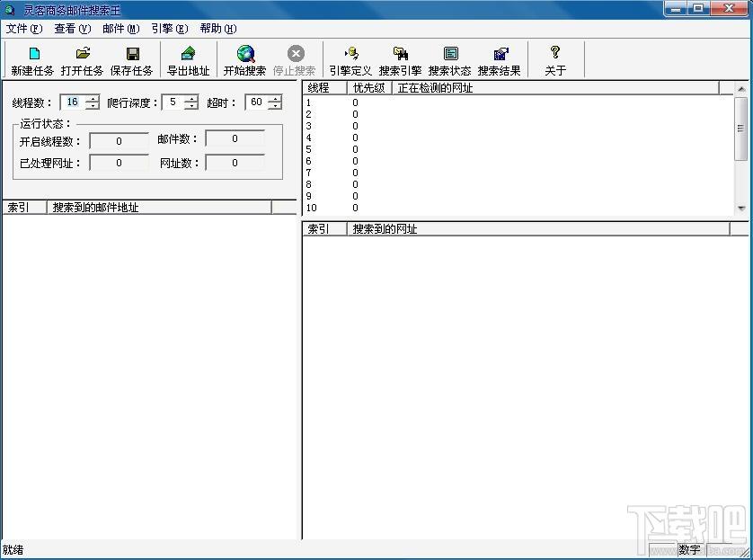Click 索引 header in URL list
The width and height of the screenshot is (753, 560).
coord(325,229)
